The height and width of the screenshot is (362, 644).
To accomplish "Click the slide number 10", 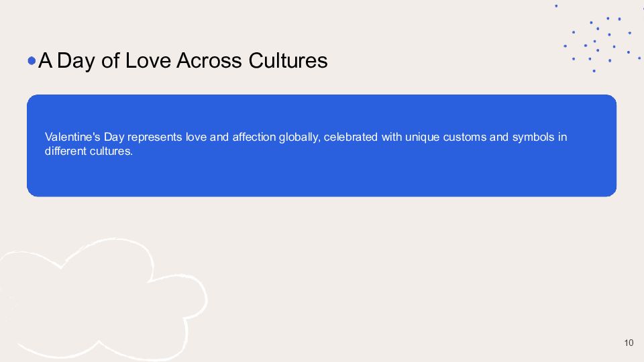I will pos(629,343).
